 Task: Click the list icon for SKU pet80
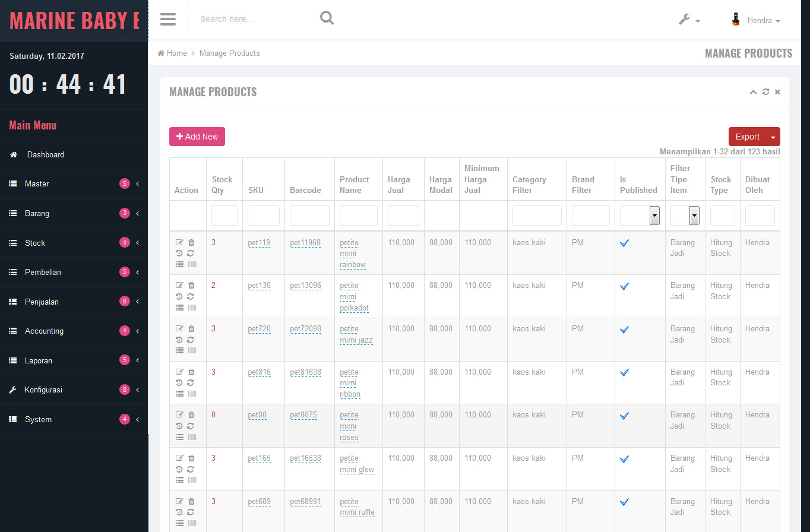179,437
